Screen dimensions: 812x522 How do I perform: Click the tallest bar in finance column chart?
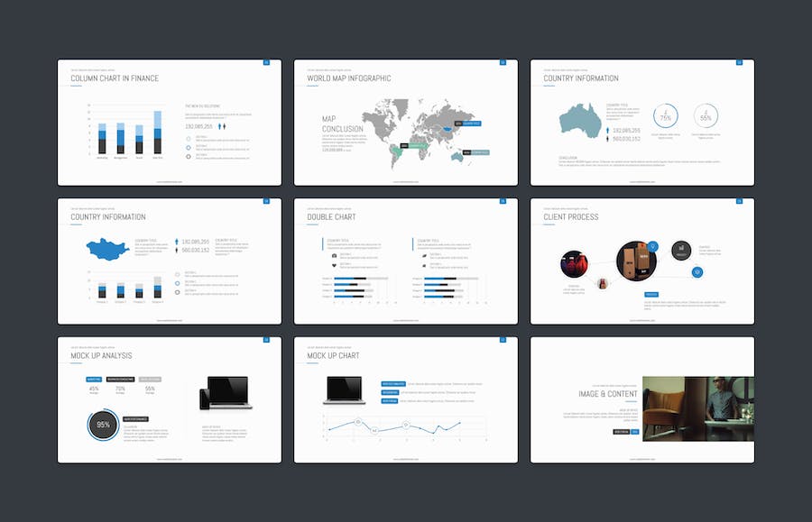[158, 133]
